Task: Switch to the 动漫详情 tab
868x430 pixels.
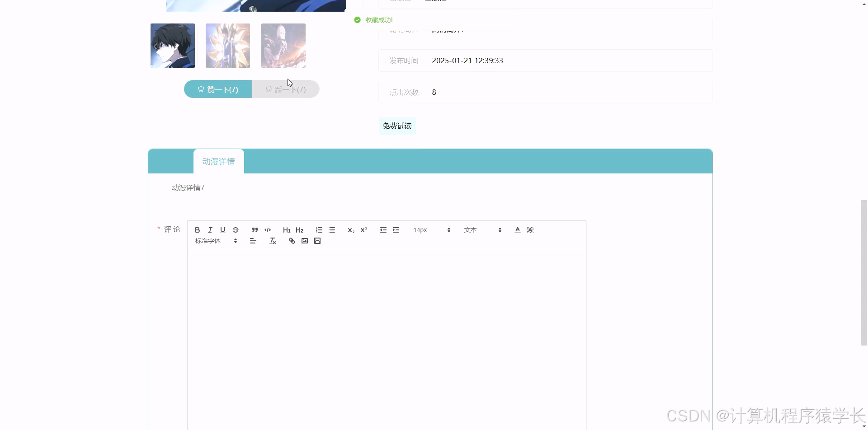Action: point(218,161)
